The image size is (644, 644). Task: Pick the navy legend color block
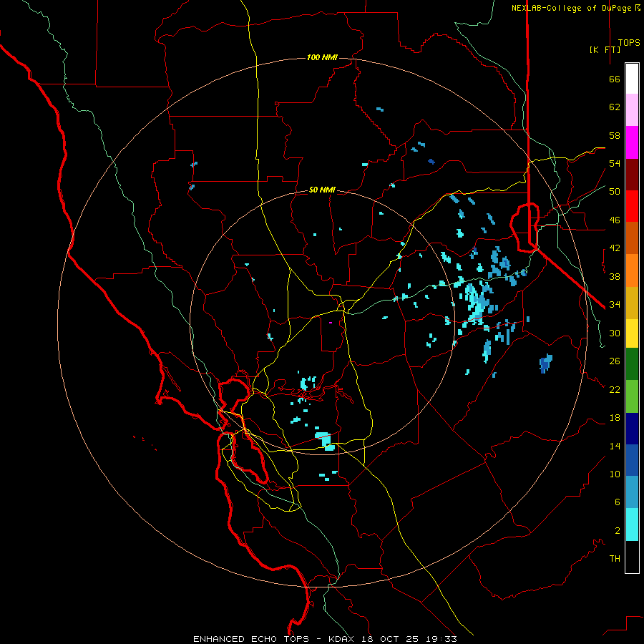pos(632,429)
